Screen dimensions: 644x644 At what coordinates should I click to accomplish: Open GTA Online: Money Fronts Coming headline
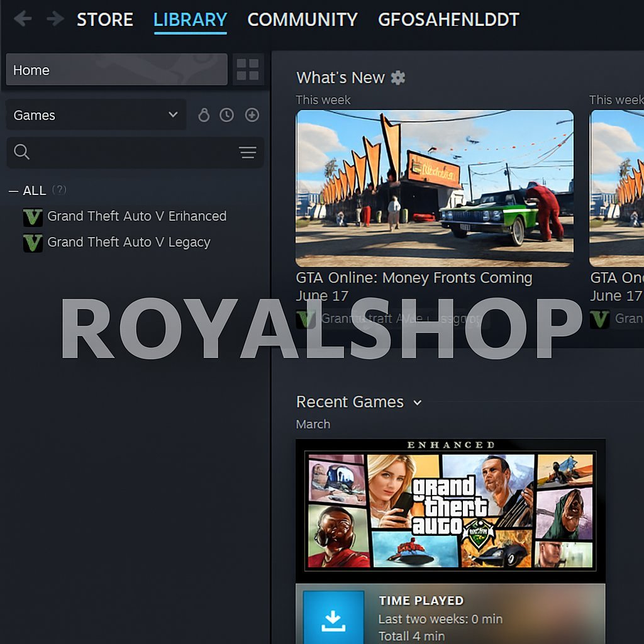point(414,286)
